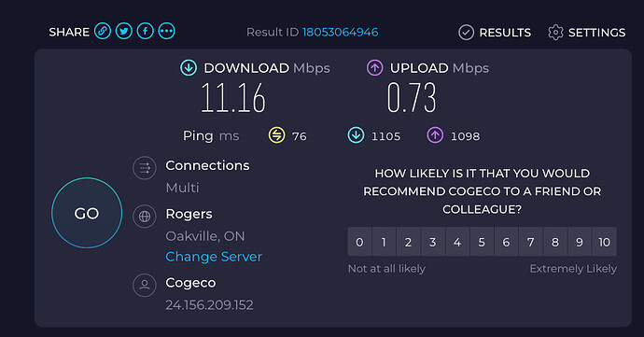Start the test with GO button
Viewport: 644px width, 337px height.
pos(87,213)
